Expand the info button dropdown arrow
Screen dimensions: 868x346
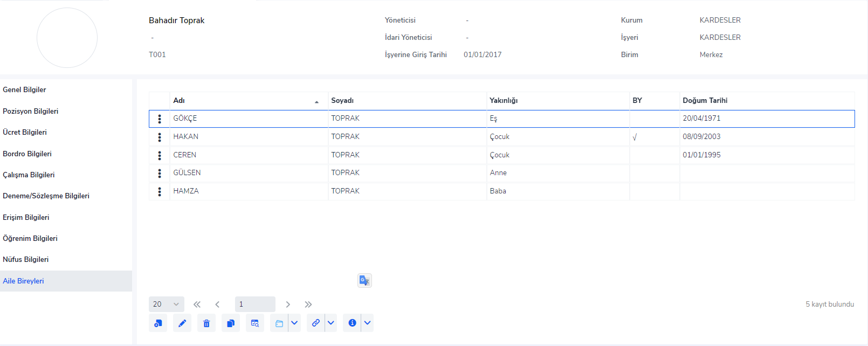click(x=367, y=323)
